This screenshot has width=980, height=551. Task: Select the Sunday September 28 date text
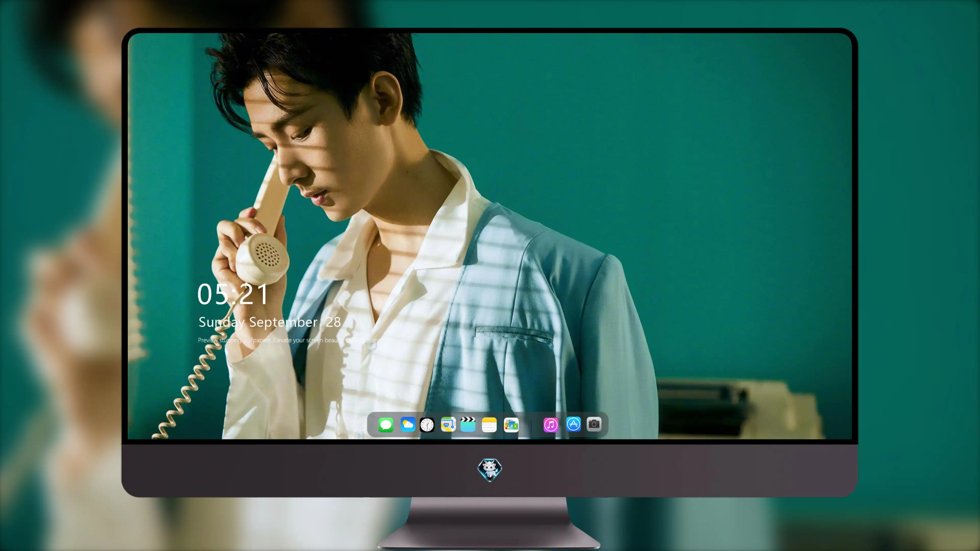270,322
